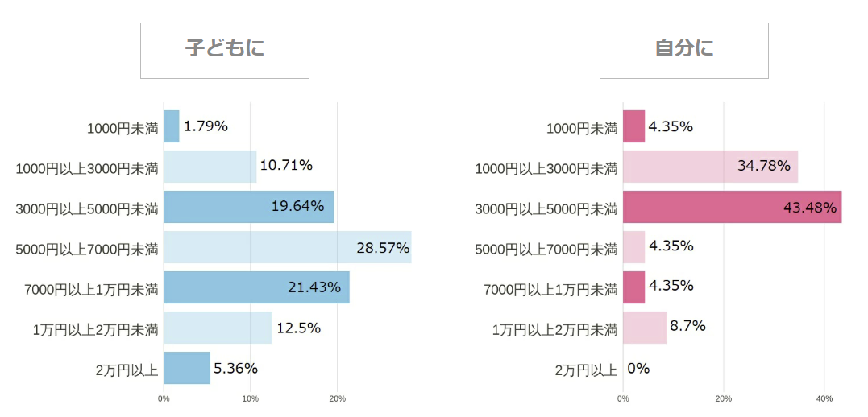Click the 28.57% blue bar
Viewport: 868px width, 417px height.
click(287, 247)
